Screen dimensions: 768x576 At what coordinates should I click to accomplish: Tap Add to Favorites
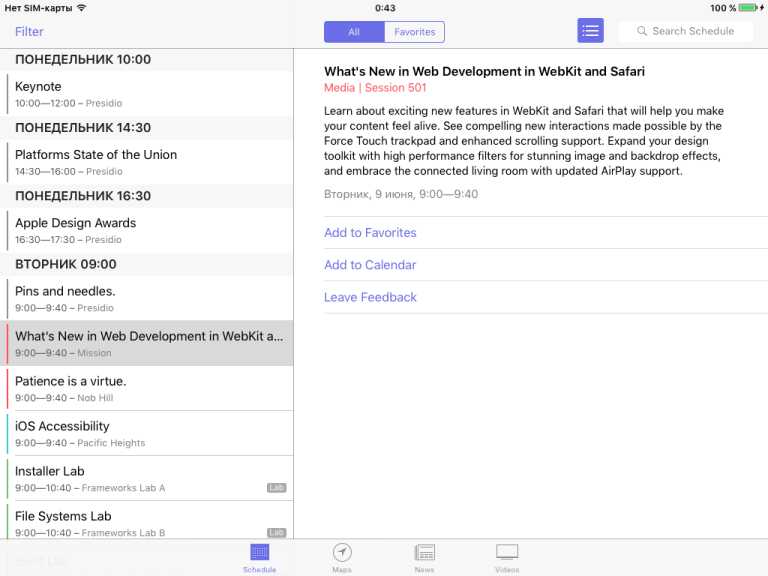click(x=370, y=233)
